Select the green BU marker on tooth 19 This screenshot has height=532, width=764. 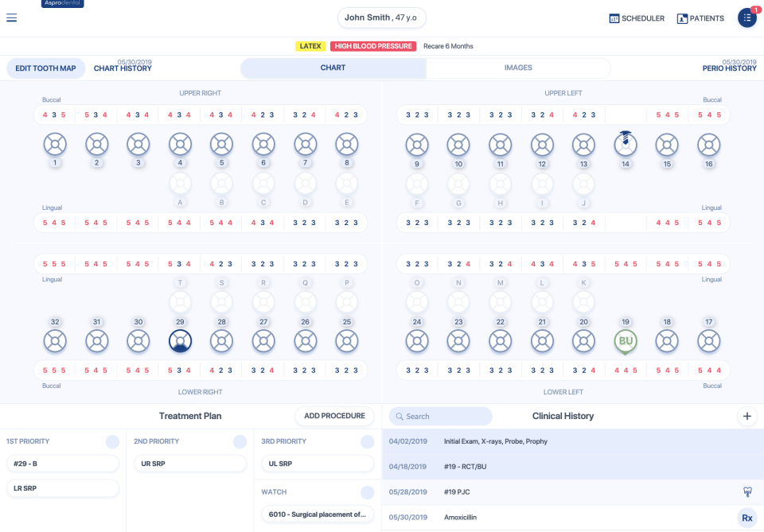[x=626, y=340]
